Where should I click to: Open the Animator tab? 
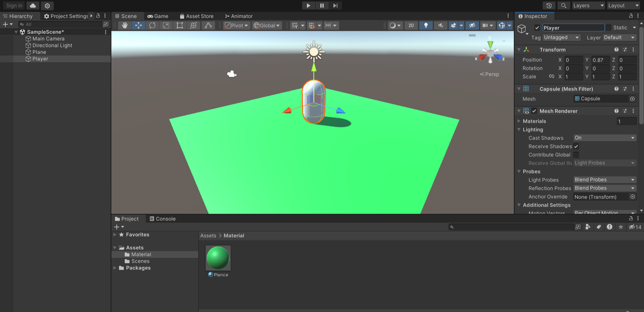coord(239,16)
